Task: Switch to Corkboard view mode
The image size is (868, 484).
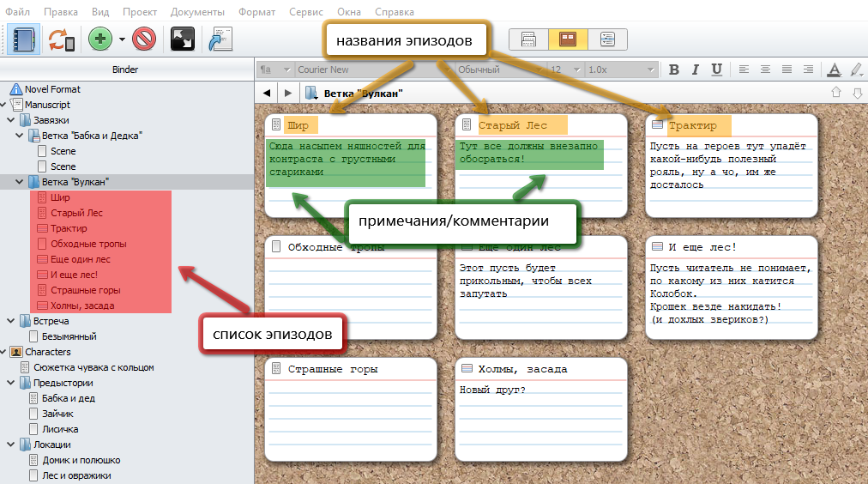Action: pos(568,39)
